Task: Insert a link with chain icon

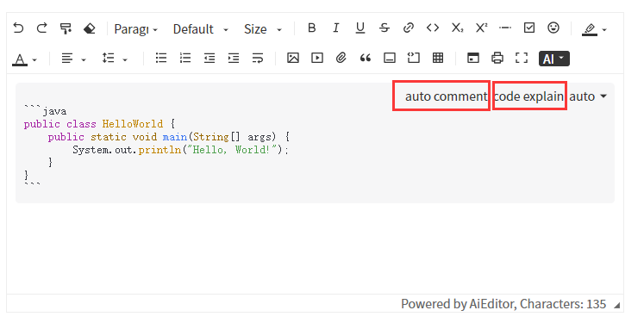Action: tap(409, 28)
